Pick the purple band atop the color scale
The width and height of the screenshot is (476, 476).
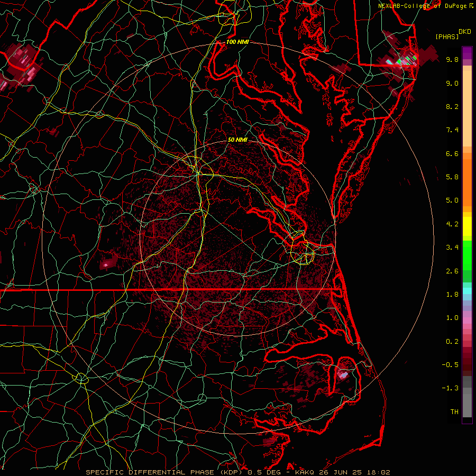[x=467, y=53]
